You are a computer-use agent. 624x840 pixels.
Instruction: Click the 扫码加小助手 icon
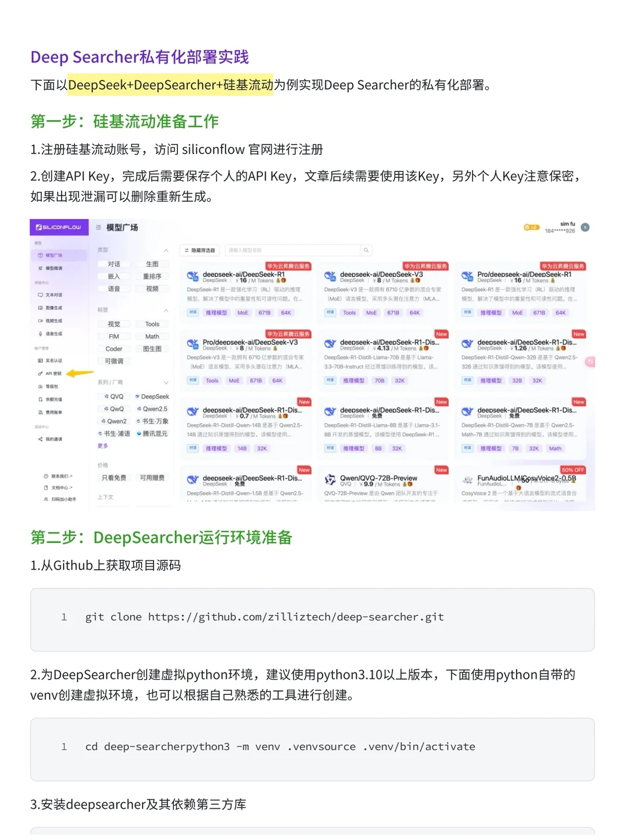46,499
